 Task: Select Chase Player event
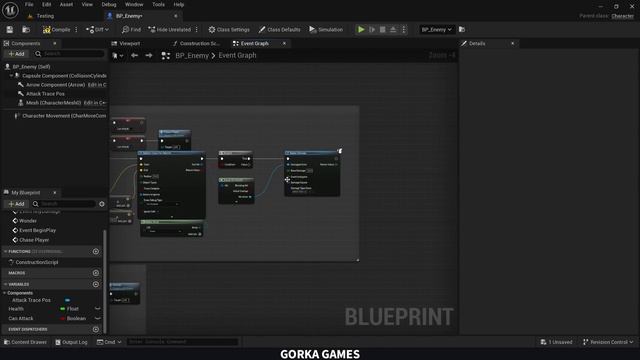coord(34,240)
